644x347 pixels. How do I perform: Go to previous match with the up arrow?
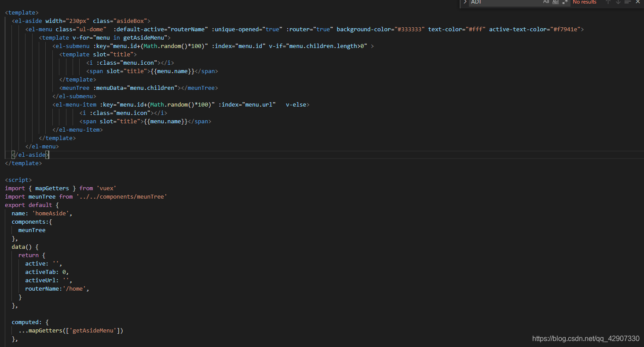tap(608, 2)
